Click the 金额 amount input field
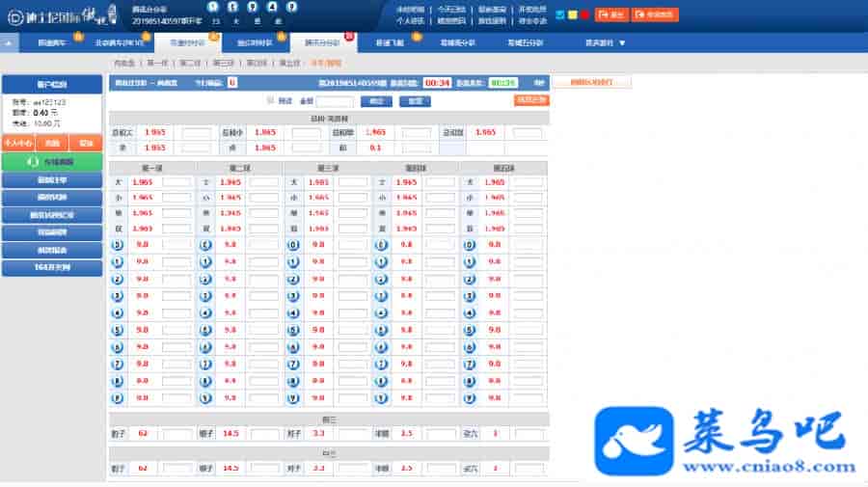 click(336, 101)
